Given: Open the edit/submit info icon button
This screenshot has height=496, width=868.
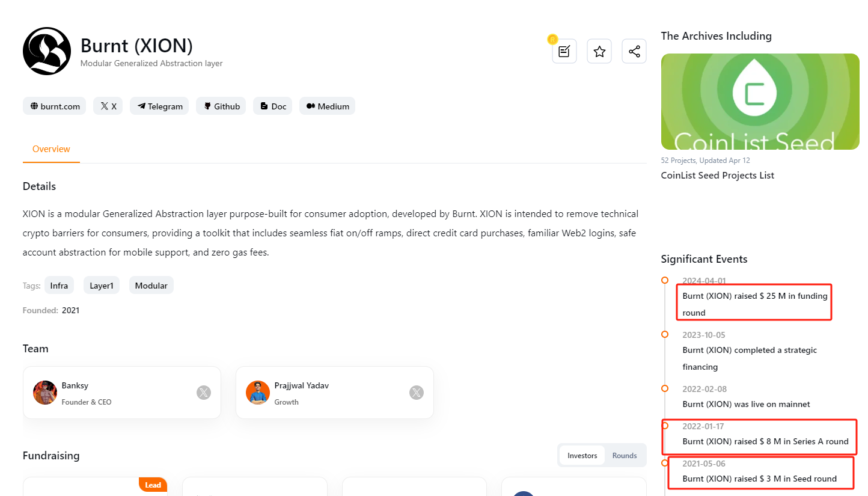Looking at the screenshot, I should click(564, 52).
